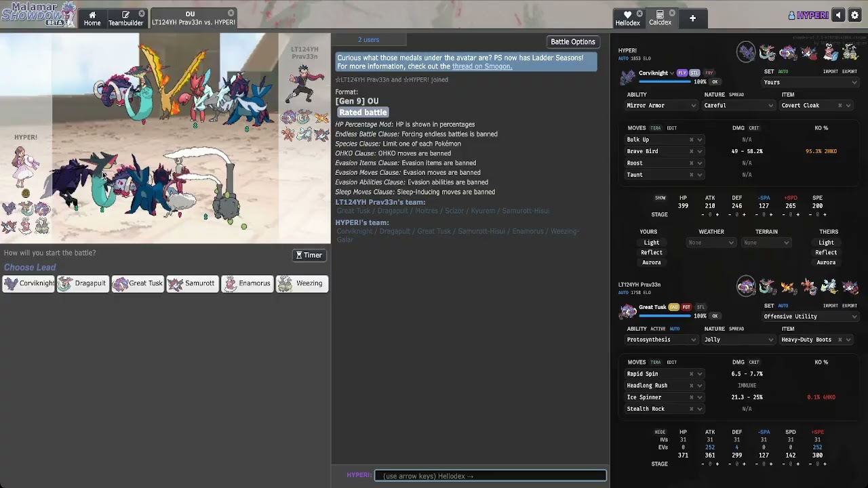The height and width of the screenshot is (488, 868).
Task: Select opponent's Great Tusk icon in Calcdex
Action: [747, 286]
